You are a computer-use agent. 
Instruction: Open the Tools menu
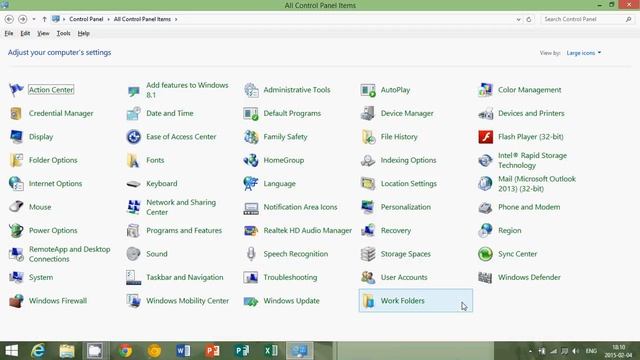point(63,33)
